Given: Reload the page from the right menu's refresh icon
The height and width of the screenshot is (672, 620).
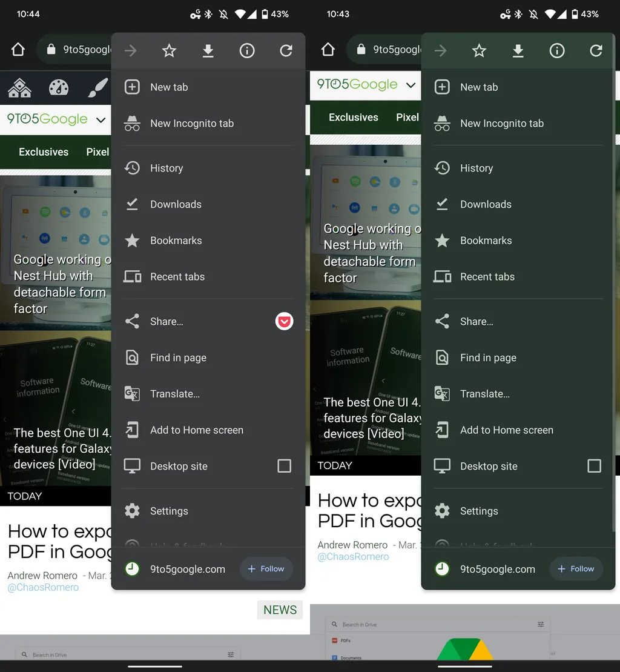Looking at the screenshot, I should click(596, 51).
